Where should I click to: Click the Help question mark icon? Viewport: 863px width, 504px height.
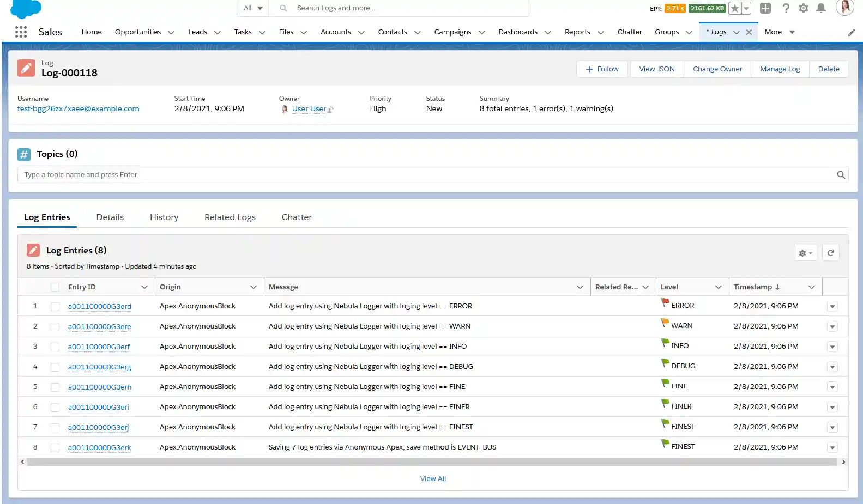[x=786, y=8]
